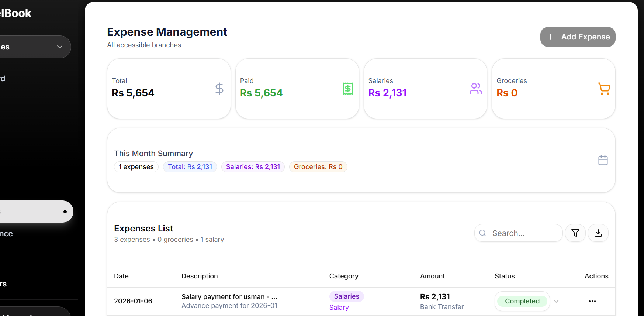The width and height of the screenshot is (644, 316).
Task: Click 'All accessible branches' subtitle
Action: [x=144, y=45]
